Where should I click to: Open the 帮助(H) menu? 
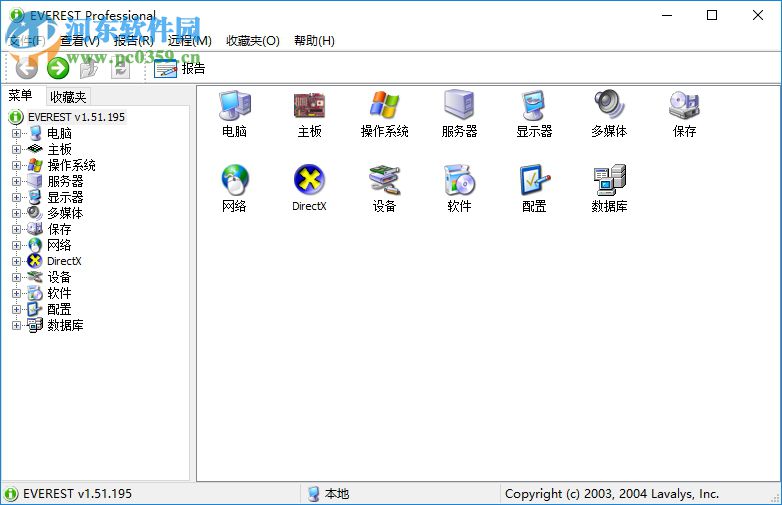314,40
